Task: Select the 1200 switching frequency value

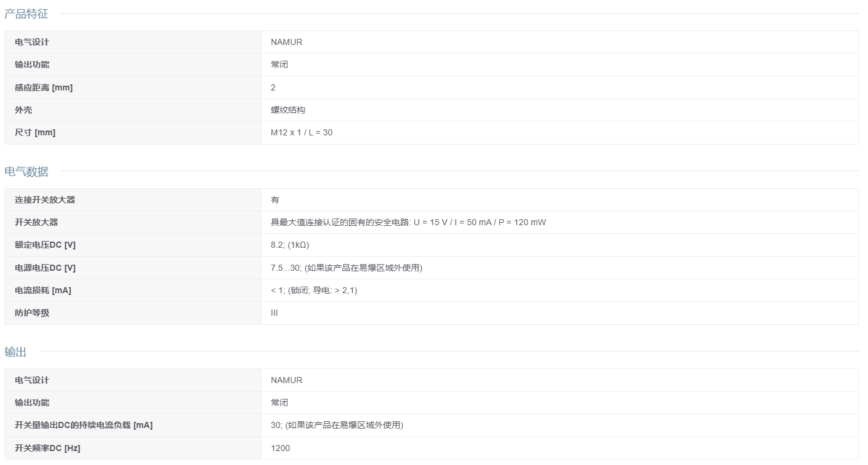Action: [x=280, y=448]
